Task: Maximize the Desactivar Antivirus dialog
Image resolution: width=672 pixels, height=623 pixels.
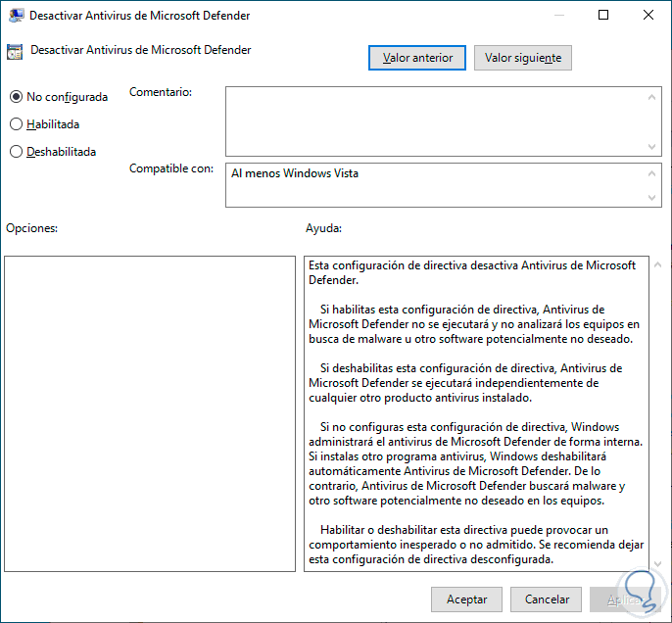Action: click(x=603, y=15)
